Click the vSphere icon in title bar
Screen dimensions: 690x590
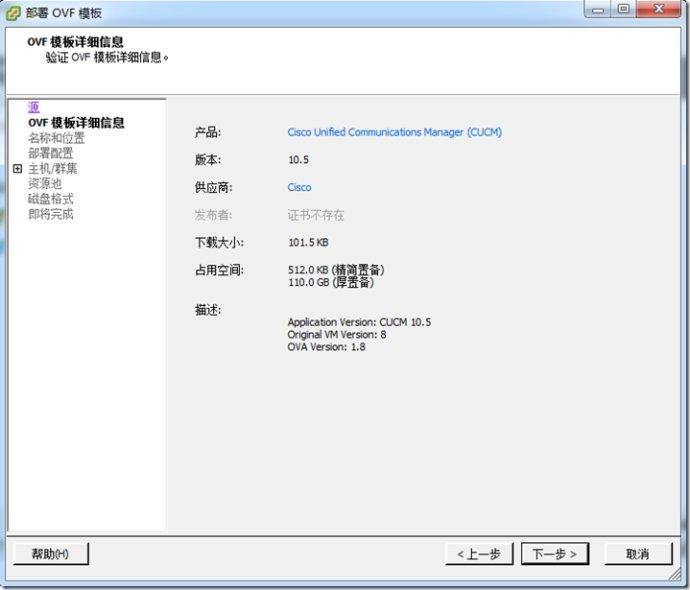pos(13,13)
